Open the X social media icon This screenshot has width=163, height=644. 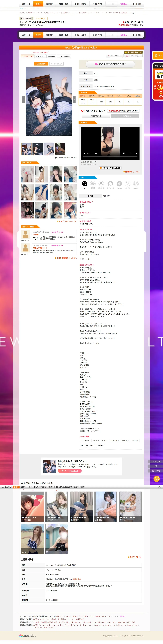pos(85,185)
